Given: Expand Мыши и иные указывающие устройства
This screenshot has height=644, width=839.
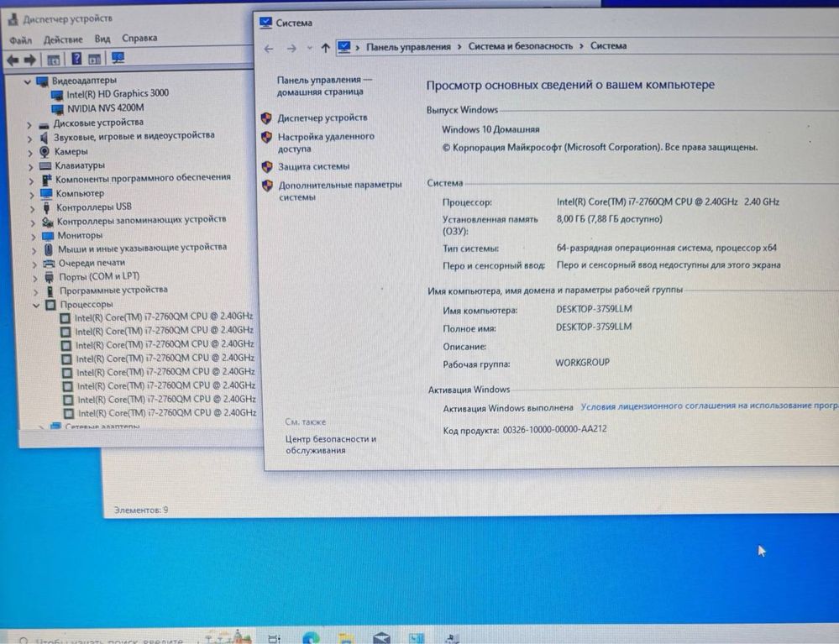Looking at the screenshot, I should pyautogui.click(x=34, y=249).
